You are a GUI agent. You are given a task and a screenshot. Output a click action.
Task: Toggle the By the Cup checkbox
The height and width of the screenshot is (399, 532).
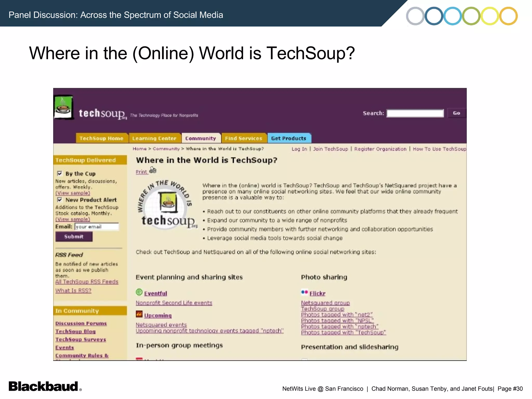point(60,173)
